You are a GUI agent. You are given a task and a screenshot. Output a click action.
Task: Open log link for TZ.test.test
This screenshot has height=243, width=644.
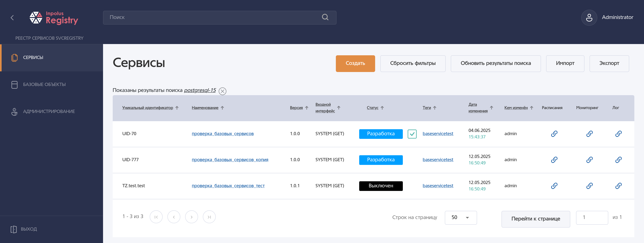pos(618,186)
